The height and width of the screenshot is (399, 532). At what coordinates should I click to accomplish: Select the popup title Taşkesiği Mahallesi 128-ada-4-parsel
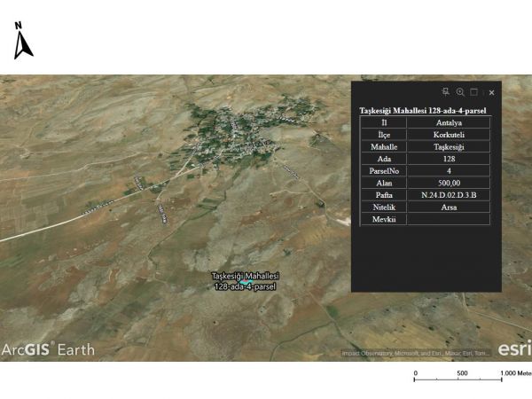pyautogui.click(x=423, y=111)
